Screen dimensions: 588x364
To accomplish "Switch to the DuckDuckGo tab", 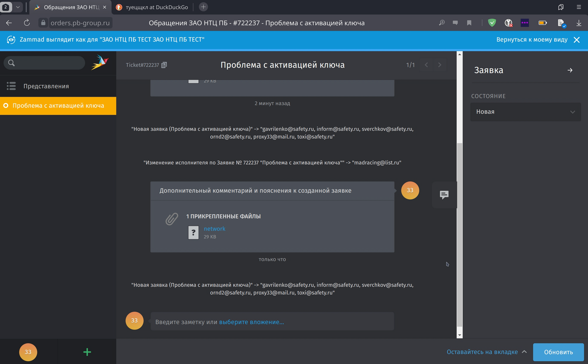I will click(x=152, y=7).
